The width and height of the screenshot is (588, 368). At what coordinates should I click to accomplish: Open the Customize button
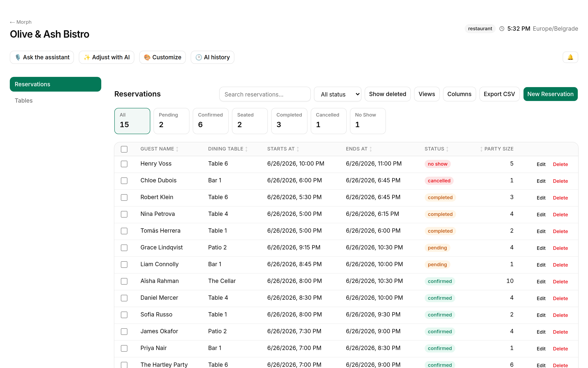pyautogui.click(x=162, y=57)
